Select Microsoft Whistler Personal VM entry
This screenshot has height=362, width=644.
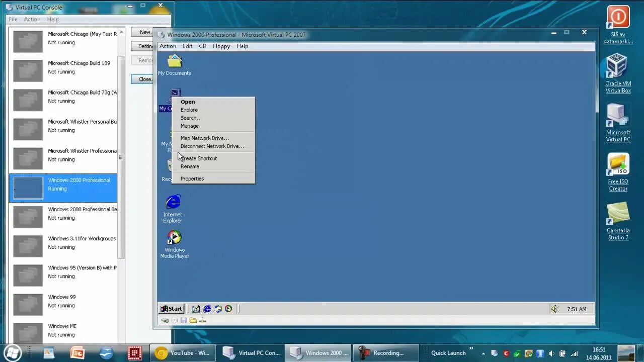tap(63, 130)
